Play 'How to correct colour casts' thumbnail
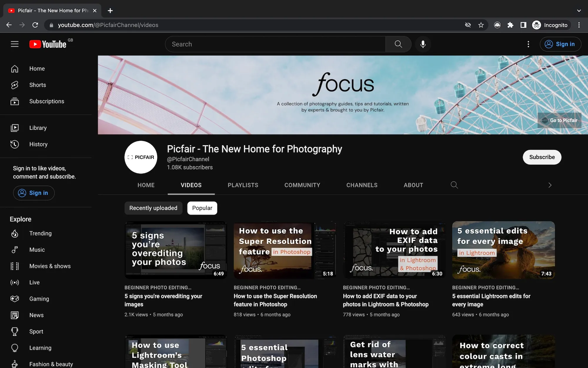Image resolution: width=588 pixels, height=368 pixels. point(503,351)
